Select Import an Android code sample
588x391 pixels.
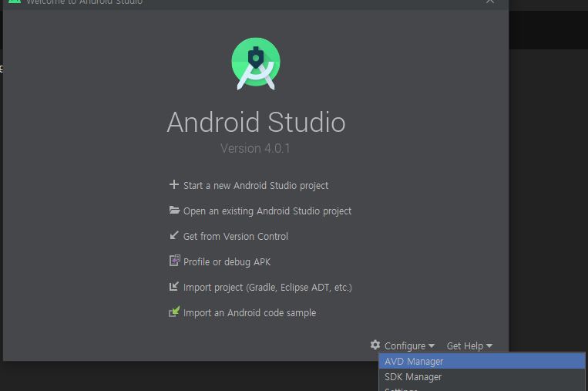pyautogui.click(x=250, y=313)
